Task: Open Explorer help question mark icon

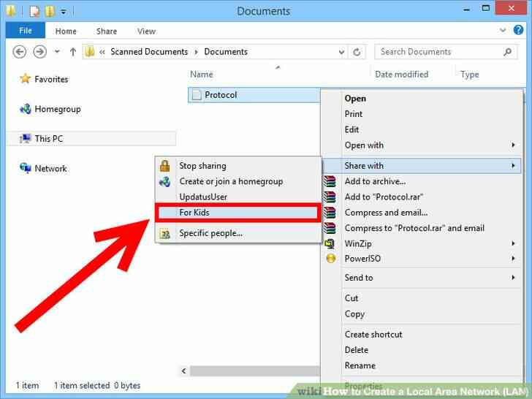Action: [x=518, y=30]
